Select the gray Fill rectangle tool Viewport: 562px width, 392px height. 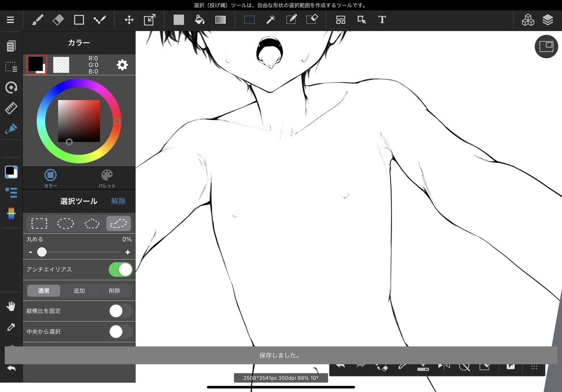179,20
